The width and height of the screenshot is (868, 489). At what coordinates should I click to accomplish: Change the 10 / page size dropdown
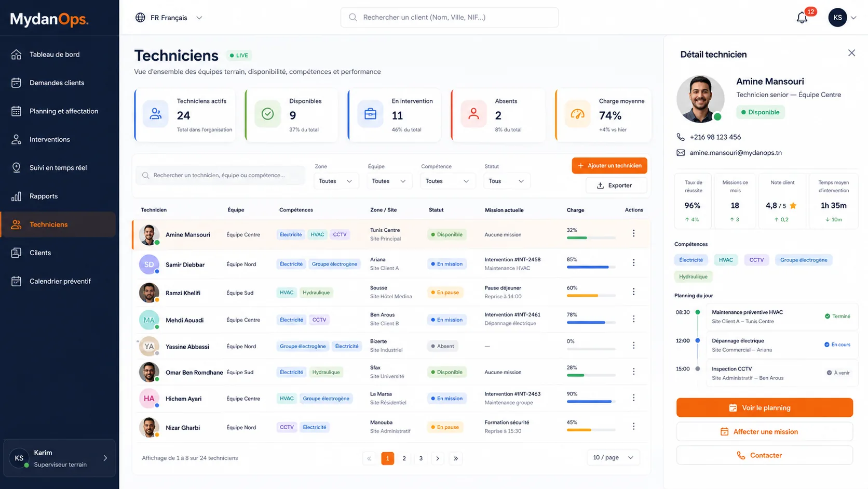click(x=613, y=457)
